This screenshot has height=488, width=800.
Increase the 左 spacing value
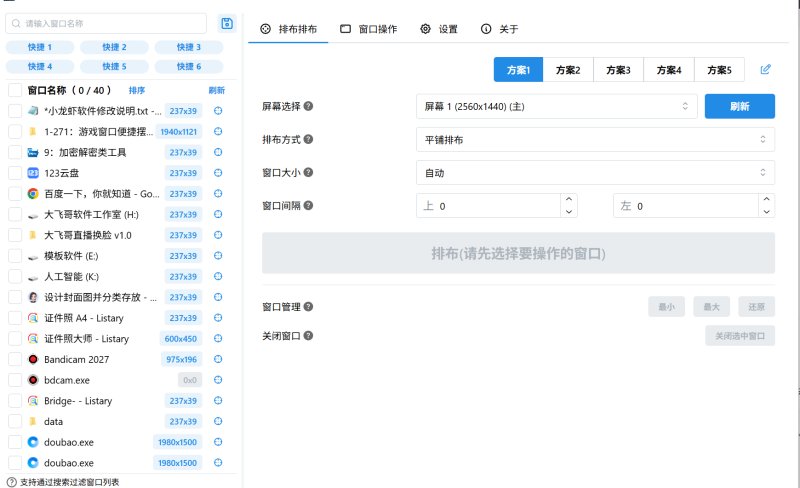(x=766, y=200)
